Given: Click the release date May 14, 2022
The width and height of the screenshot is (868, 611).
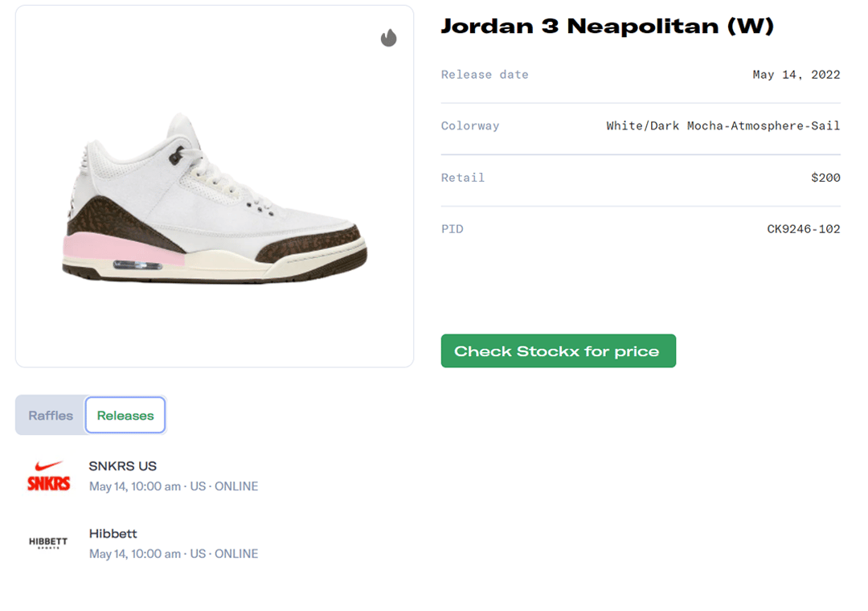Looking at the screenshot, I should [796, 75].
